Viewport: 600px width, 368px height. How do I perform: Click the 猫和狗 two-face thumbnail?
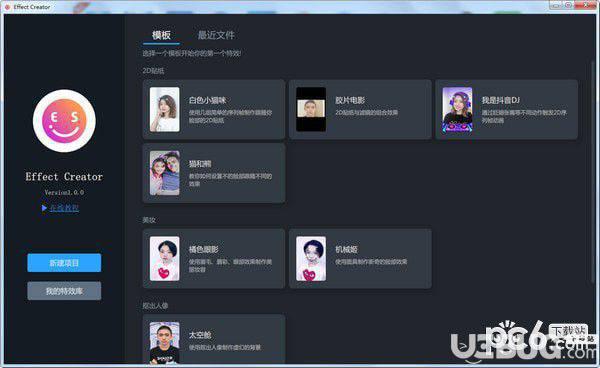point(165,173)
